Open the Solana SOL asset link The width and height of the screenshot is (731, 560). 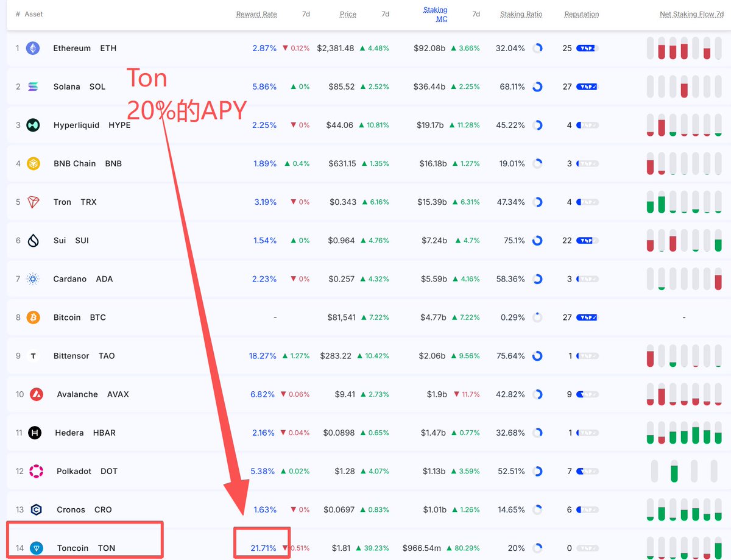click(x=79, y=87)
